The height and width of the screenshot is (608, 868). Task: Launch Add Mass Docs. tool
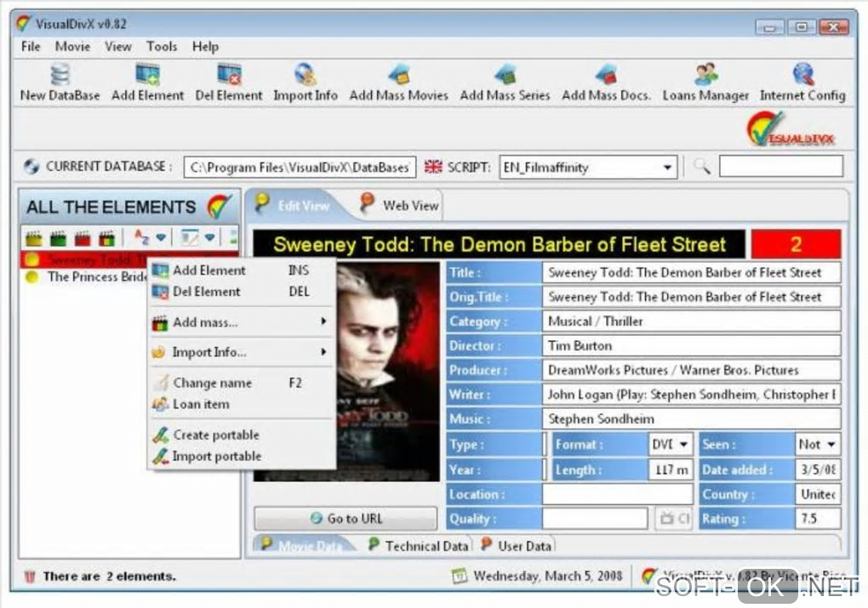click(x=606, y=82)
